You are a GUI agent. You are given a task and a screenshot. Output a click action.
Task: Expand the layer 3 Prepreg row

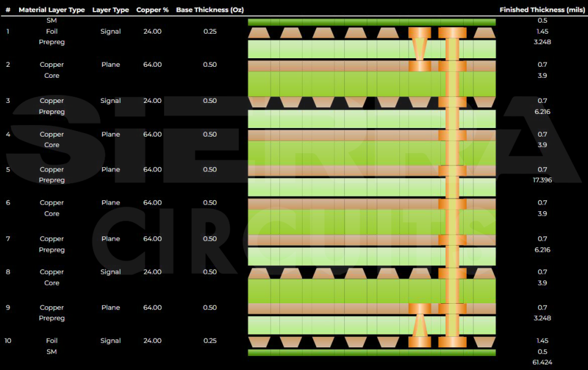pos(52,111)
